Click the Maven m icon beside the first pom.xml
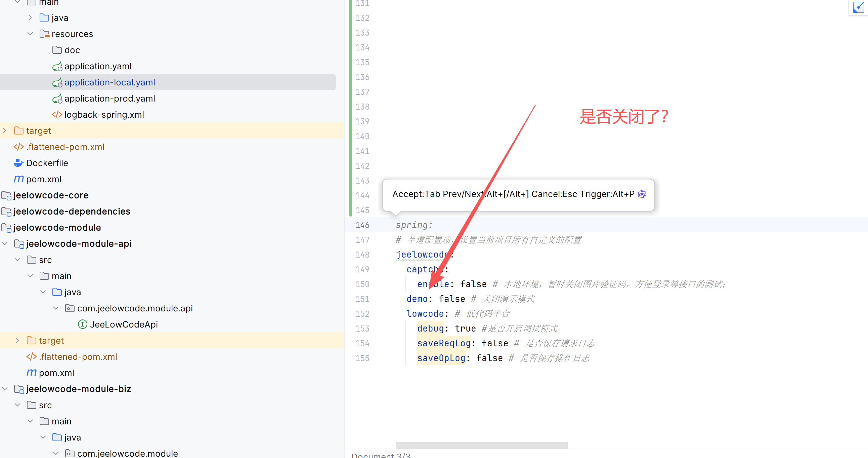This screenshot has width=868, height=458. [18, 179]
